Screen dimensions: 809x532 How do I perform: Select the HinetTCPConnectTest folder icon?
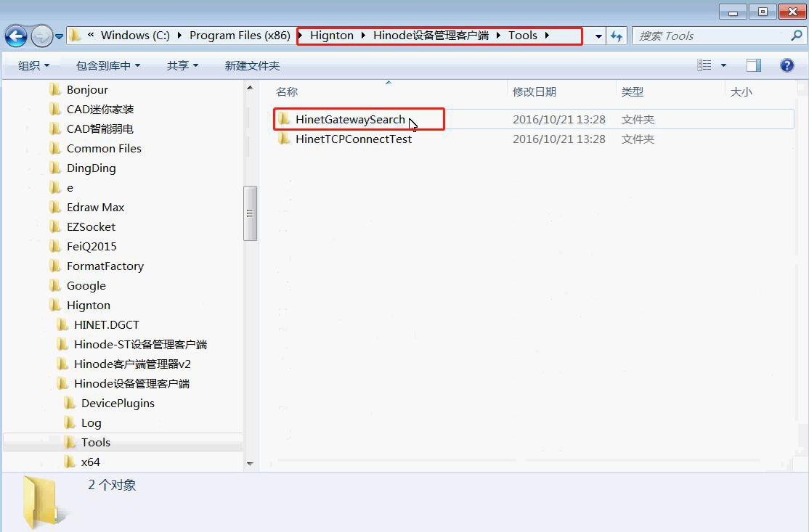(x=284, y=139)
